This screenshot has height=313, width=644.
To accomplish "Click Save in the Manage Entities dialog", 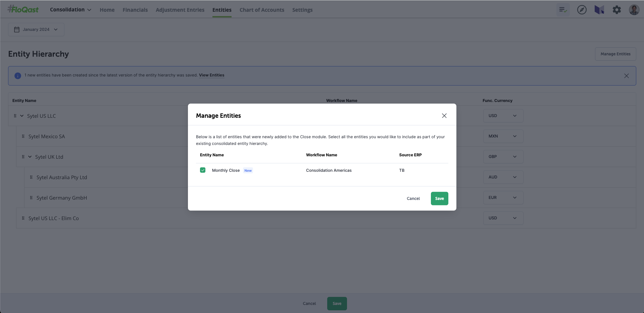I will point(439,199).
